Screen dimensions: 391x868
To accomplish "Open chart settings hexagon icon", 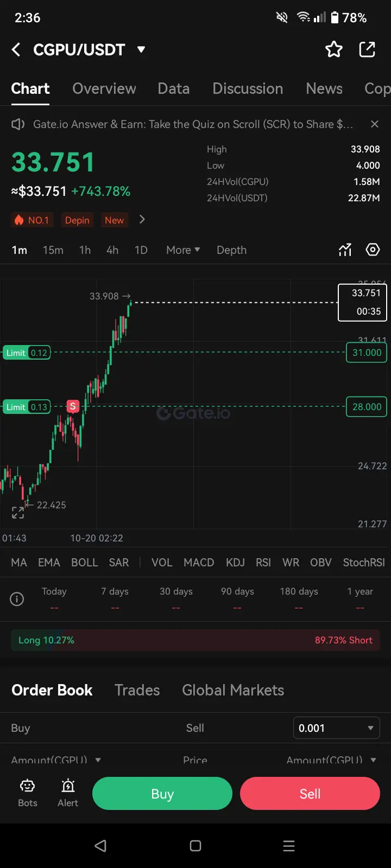I will 373,250.
